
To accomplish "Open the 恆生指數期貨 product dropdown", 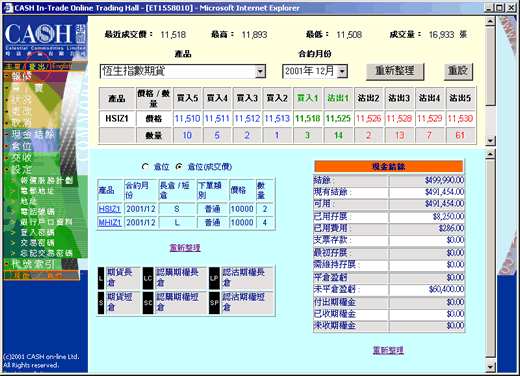I will tap(260, 71).
